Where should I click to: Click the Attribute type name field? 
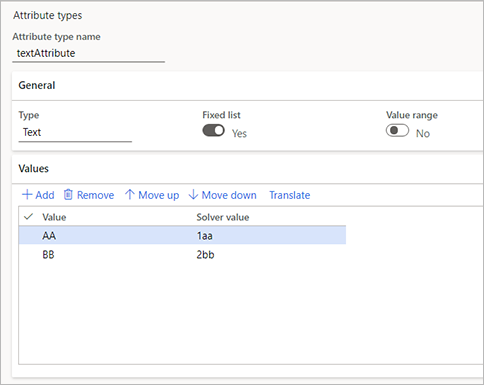(x=89, y=53)
